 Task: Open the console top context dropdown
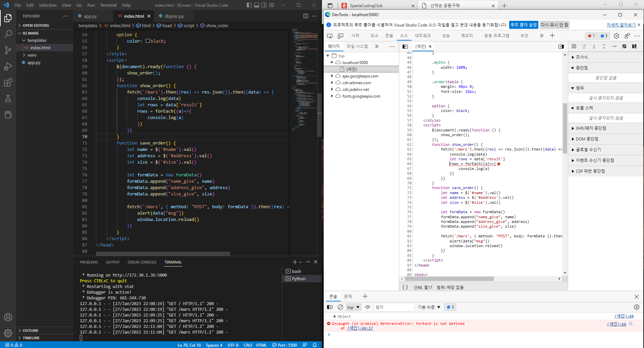[x=353, y=307]
